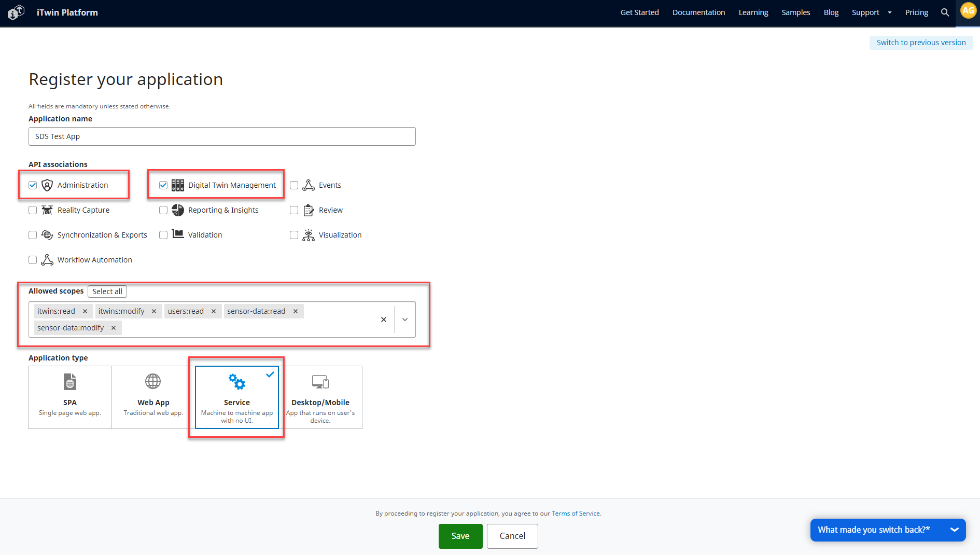Check the Visualization API checkbox
Viewport: 980px width, 555px height.
point(294,235)
